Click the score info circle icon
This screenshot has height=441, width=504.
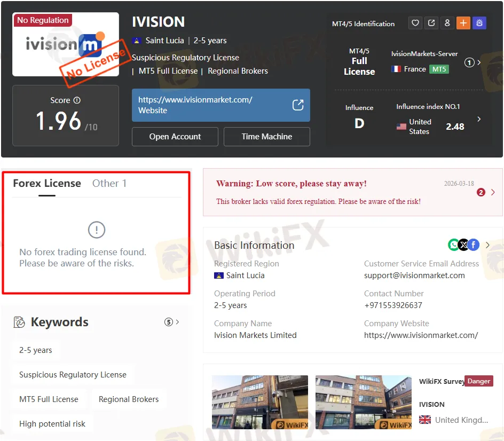(x=77, y=100)
